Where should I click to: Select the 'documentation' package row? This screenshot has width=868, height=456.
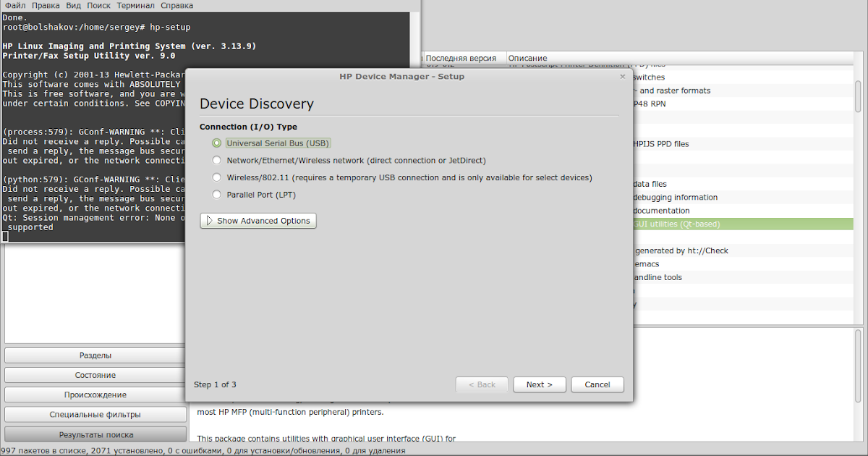743,211
